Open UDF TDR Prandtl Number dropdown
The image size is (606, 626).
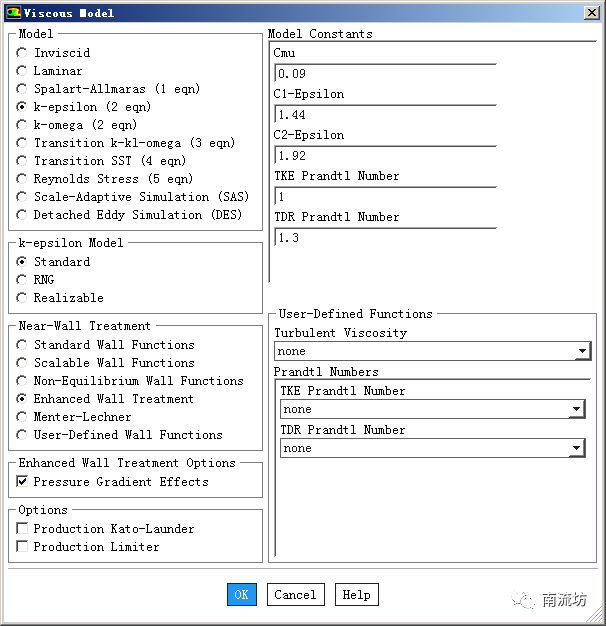[433, 448]
